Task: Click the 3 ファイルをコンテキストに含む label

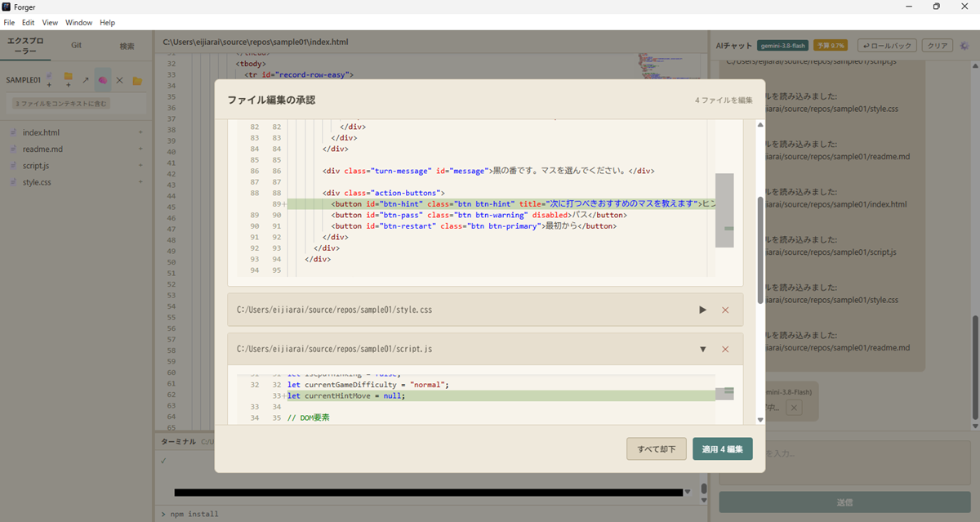Action: (x=60, y=104)
